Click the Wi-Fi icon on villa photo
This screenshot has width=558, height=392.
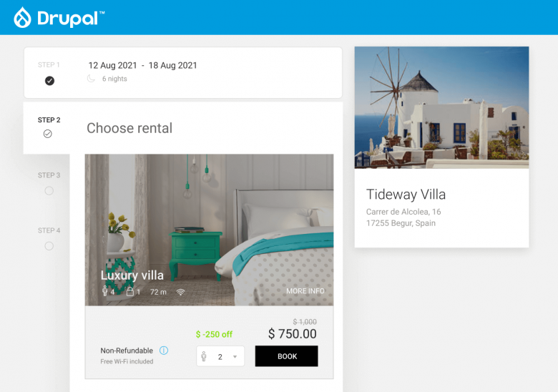(x=181, y=292)
